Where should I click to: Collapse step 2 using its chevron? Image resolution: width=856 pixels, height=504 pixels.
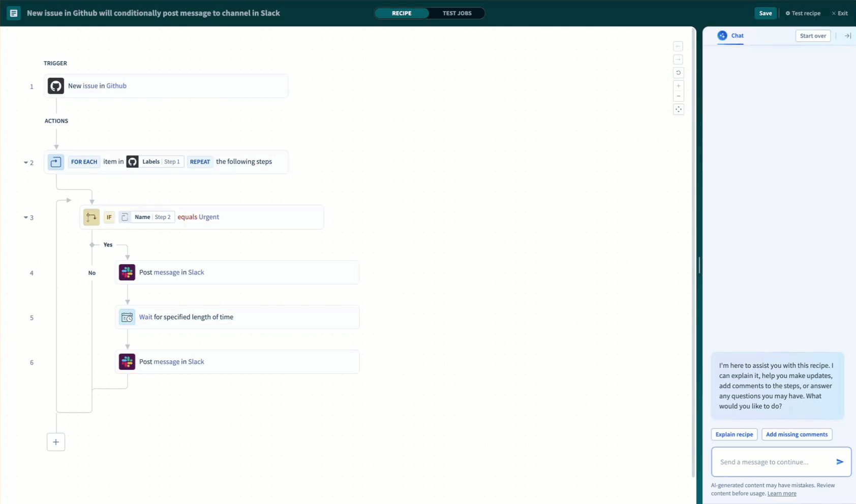(26, 163)
